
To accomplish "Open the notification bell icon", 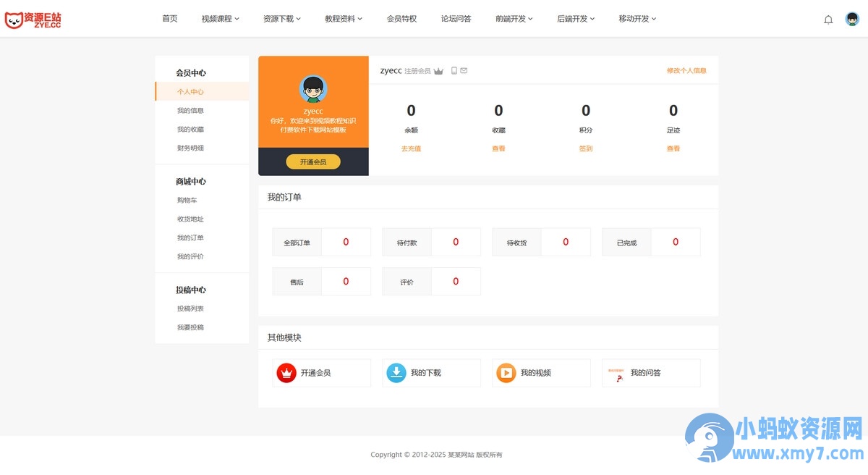I will point(828,20).
